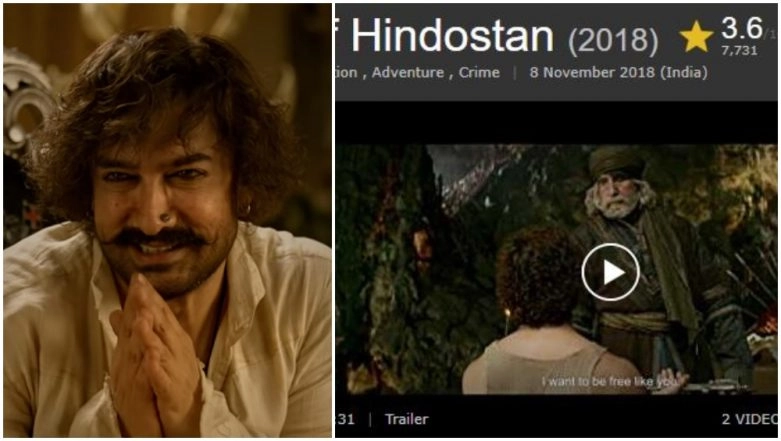Click the trailer duration text ending in 31
781x441 pixels.
pyautogui.click(x=345, y=419)
